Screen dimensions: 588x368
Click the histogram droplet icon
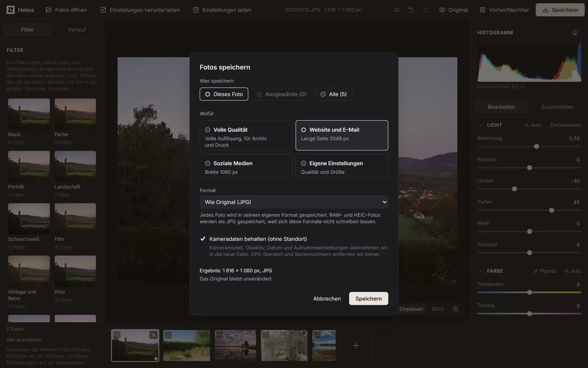tap(575, 33)
